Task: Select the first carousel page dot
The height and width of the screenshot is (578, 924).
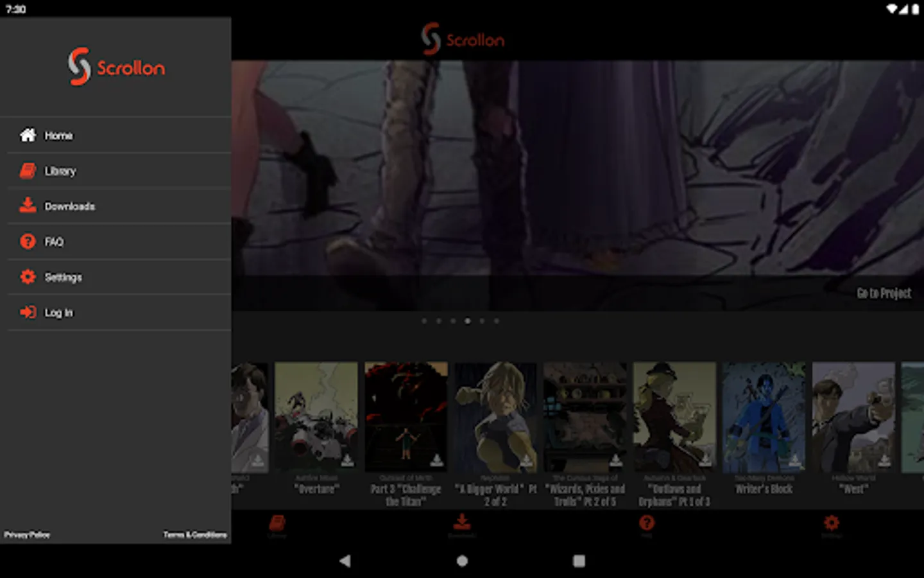Action: (x=424, y=320)
